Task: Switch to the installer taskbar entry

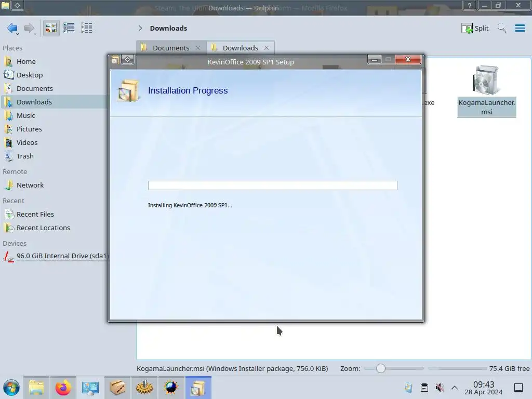Action: (198, 388)
